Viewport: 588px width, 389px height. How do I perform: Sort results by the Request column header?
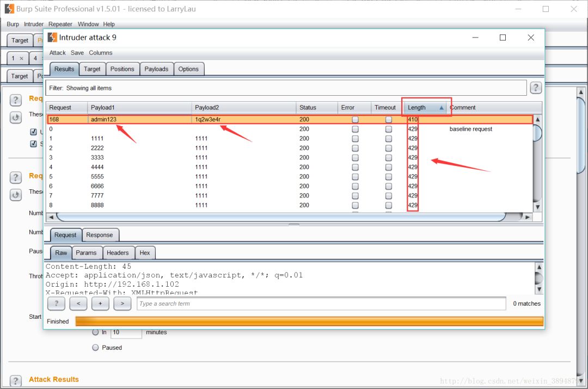click(66, 108)
